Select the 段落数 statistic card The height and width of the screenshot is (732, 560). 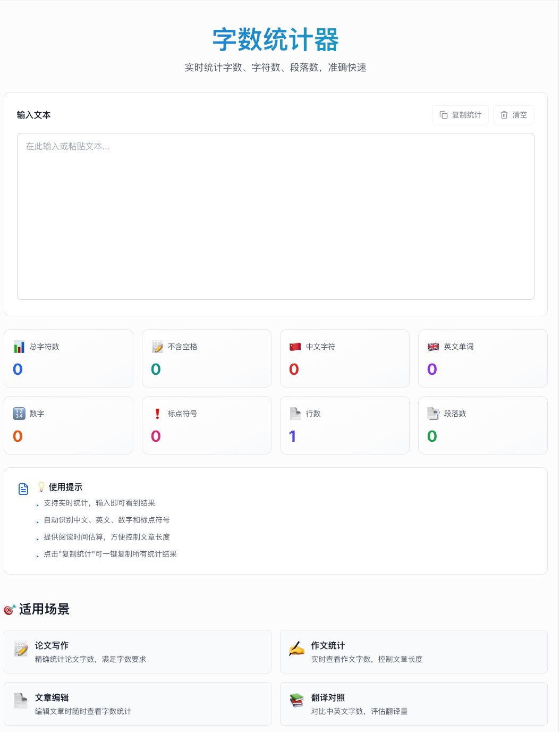click(482, 425)
